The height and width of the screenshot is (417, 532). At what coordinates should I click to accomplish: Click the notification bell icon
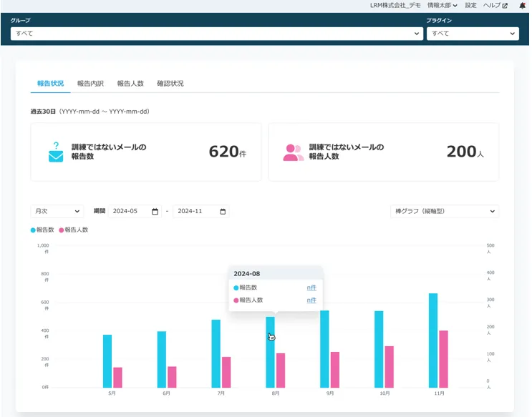[x=522, y=5]
